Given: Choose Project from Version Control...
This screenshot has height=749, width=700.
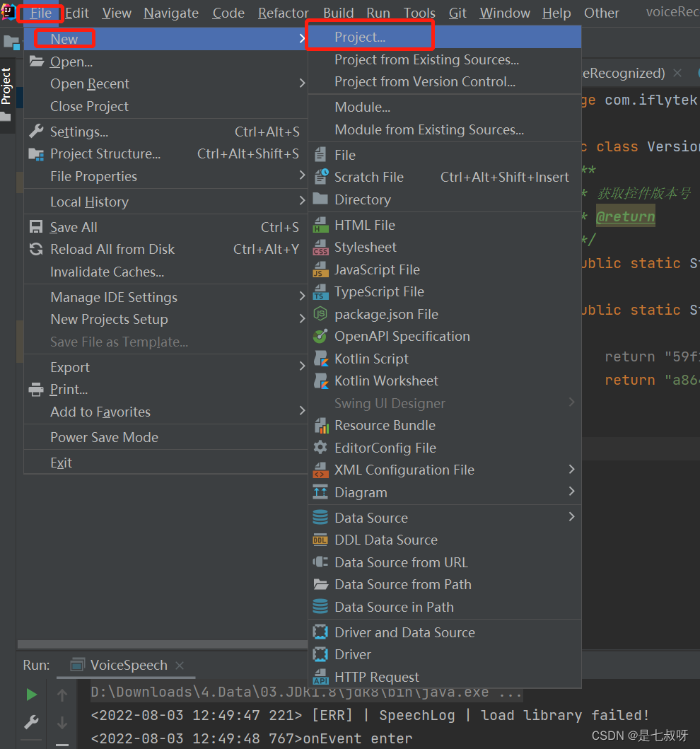Looking at the screenshot, I should click(x=445, y=81).
